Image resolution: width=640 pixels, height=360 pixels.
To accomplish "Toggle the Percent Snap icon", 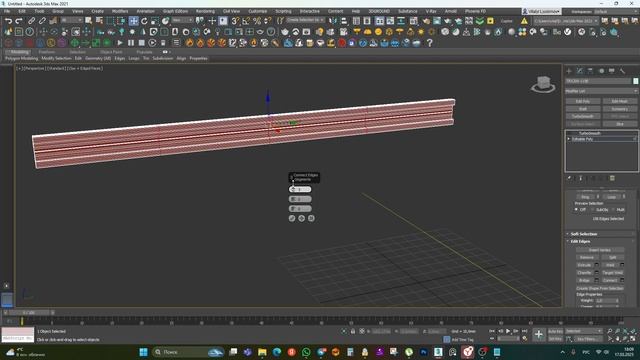I will point(257,21).
